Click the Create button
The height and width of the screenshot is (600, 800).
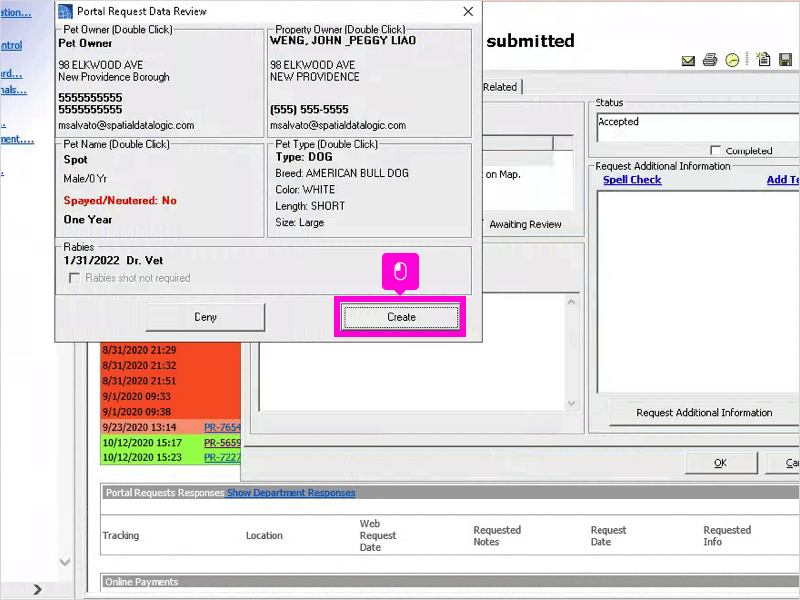pos(401,317)
